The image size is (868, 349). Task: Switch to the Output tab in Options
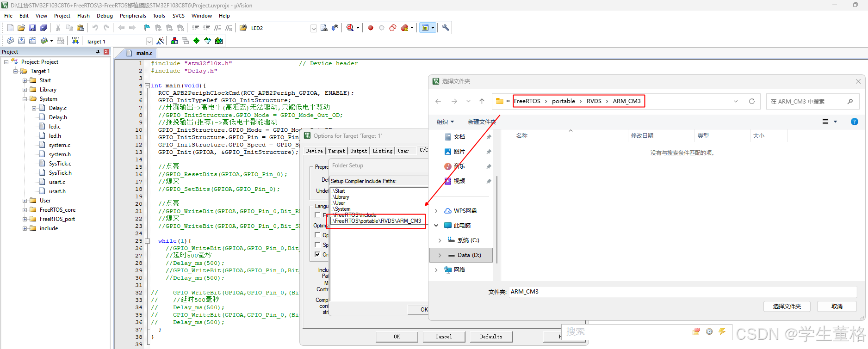pyautogui.click(x=359, y=151)
